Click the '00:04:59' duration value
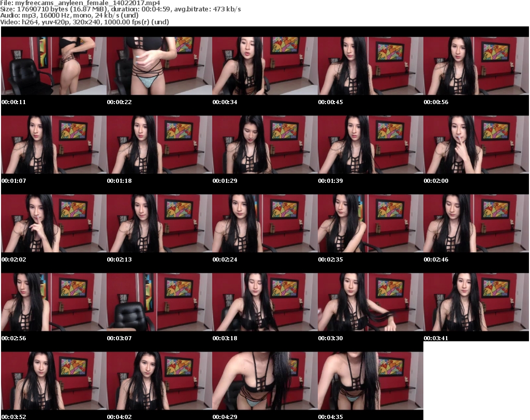Viewport: 530px width, 420px height. tap(156, 9)
